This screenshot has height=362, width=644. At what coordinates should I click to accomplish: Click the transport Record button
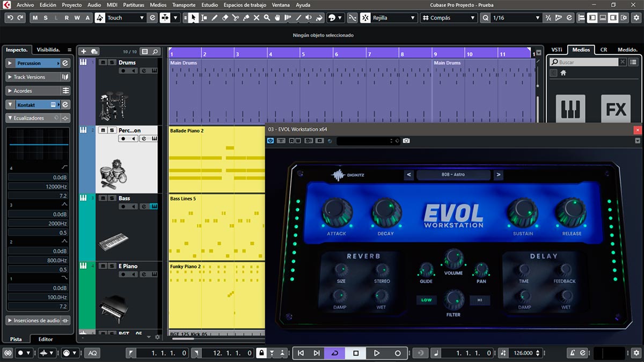click(x=398, y=353)
